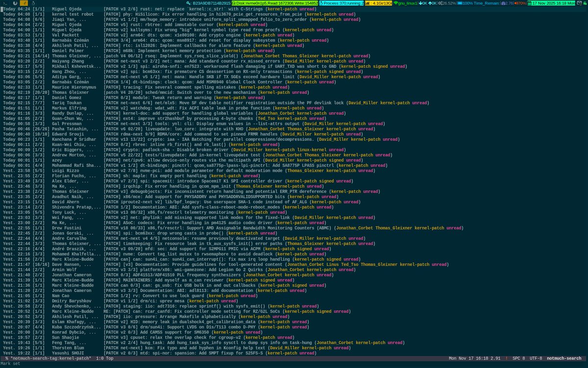Click the 1:0 Top position indicator
Viewport: 588px width, 368px height.
point(105,358)
